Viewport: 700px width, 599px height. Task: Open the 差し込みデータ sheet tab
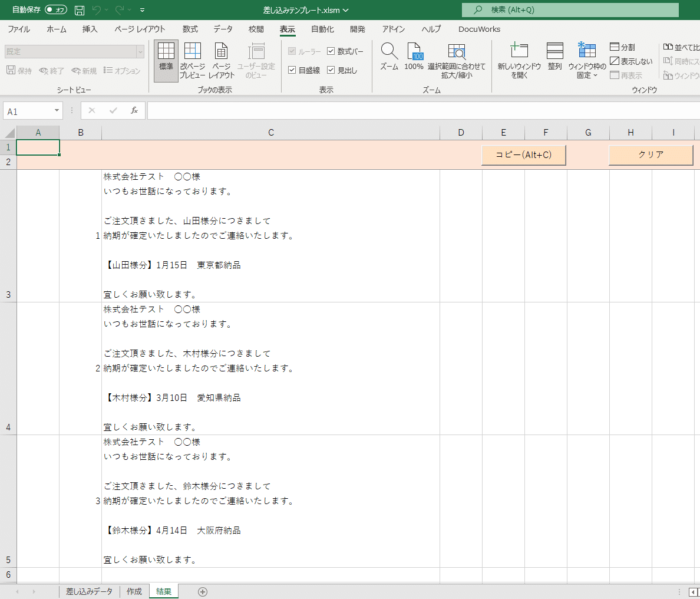tap(90, 591)
